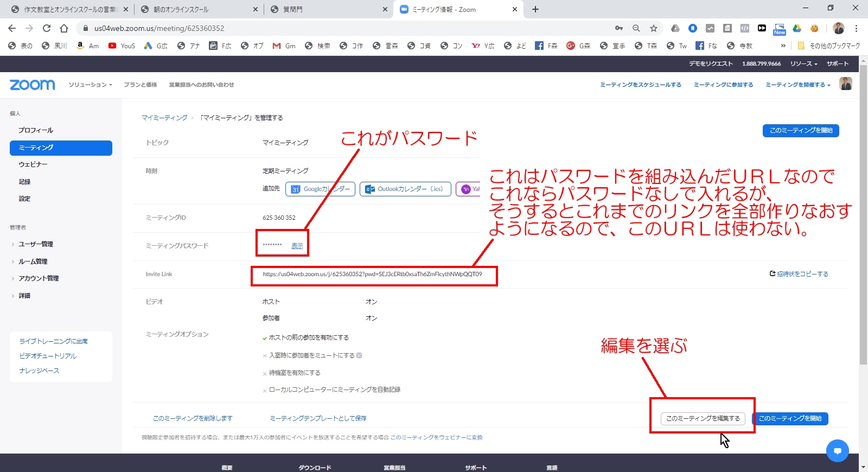Open a new browser tab with plus
Image resolution: width=868 pixels, height=472 pixels.
pos(535,9)
